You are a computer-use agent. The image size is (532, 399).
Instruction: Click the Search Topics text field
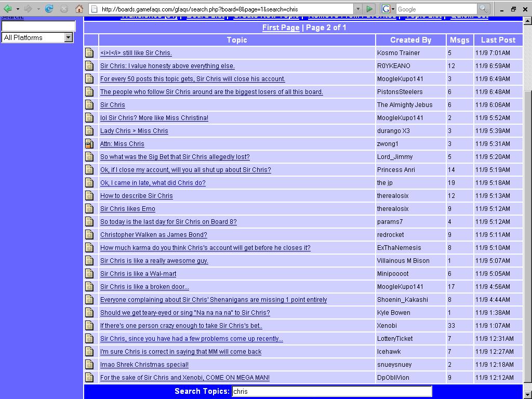331,391
